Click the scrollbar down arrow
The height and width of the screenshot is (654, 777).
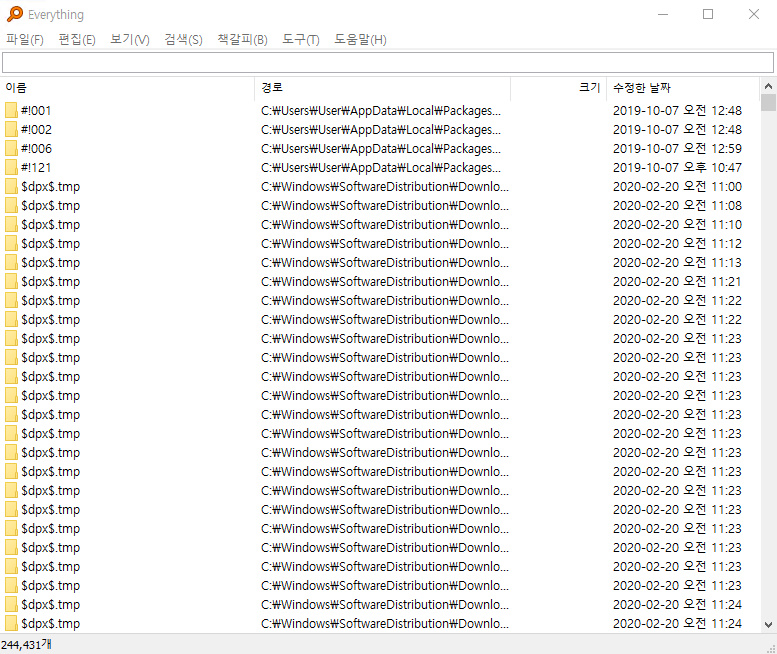[x=768, y=625]
